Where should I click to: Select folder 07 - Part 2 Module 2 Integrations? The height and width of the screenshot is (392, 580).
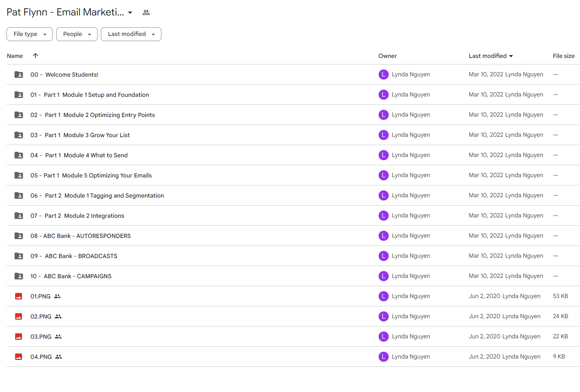[77, 216]
